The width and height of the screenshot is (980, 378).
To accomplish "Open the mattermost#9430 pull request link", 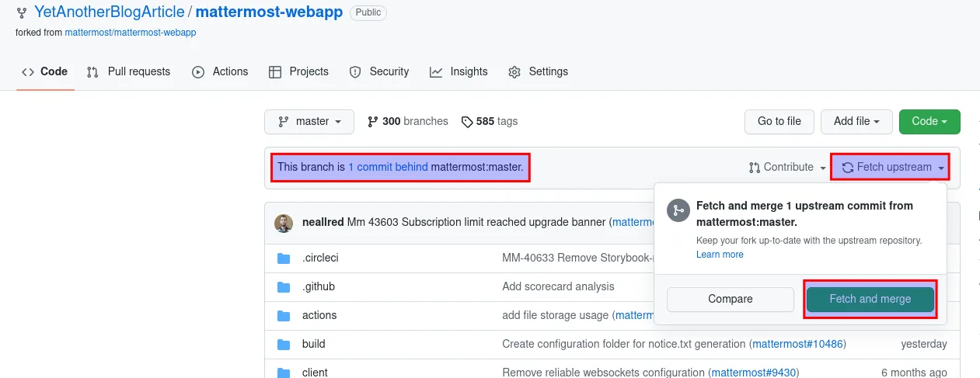I will click(x=755, y=373).
